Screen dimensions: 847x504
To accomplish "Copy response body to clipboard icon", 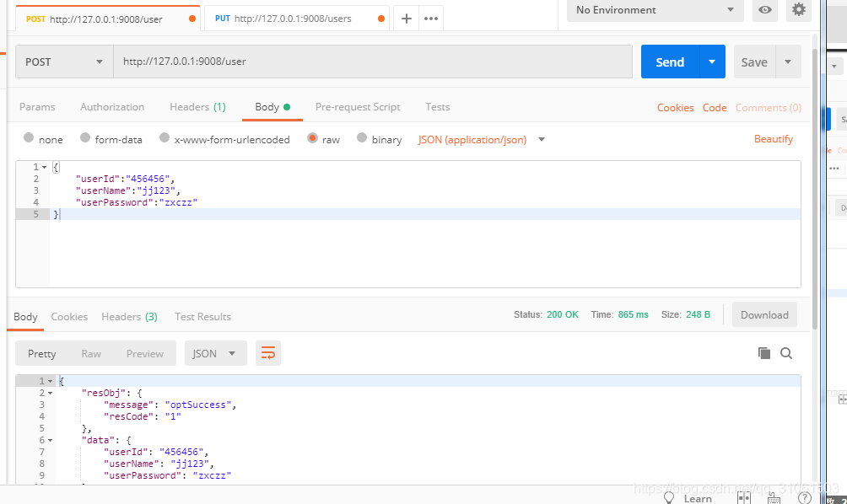I will 763,353.
